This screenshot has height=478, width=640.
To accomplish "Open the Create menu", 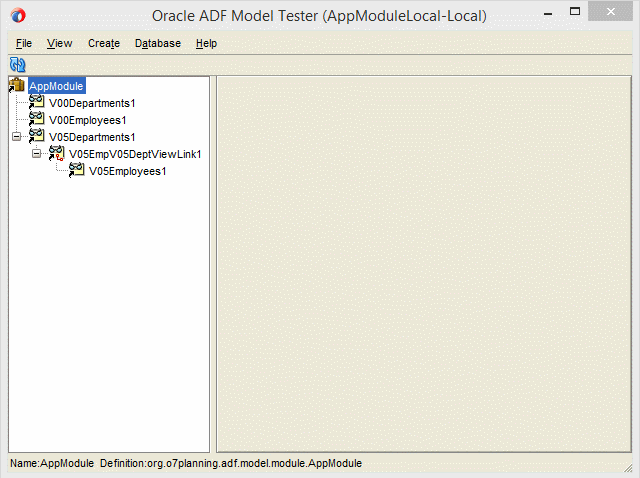I will [104, 43].
